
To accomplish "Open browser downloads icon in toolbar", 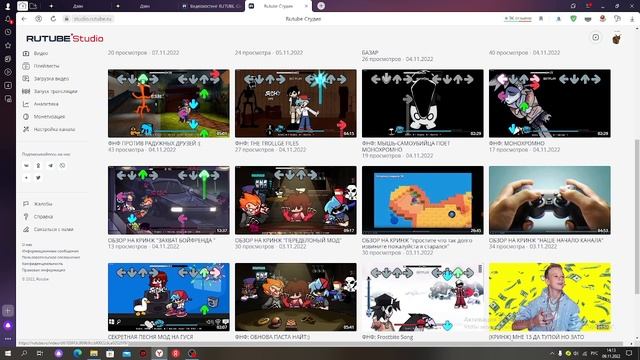I will (632, 19).
